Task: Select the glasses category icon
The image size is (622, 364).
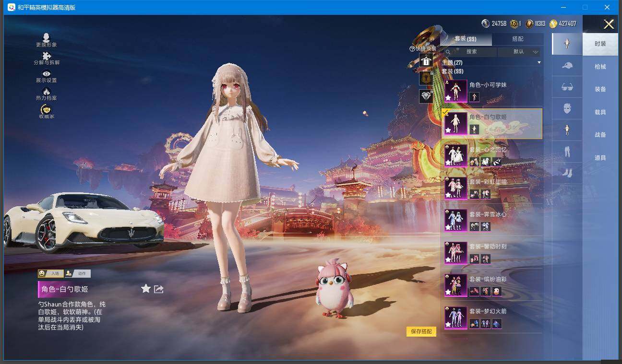Action: click(567, 87)
